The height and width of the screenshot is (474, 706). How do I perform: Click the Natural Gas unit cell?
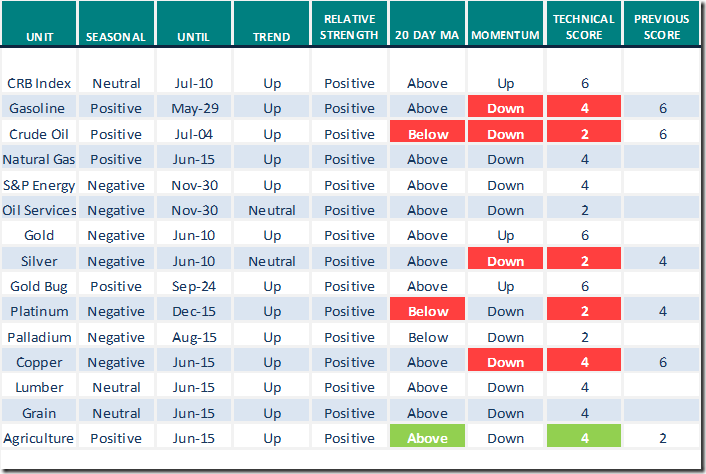pos(40,159)
